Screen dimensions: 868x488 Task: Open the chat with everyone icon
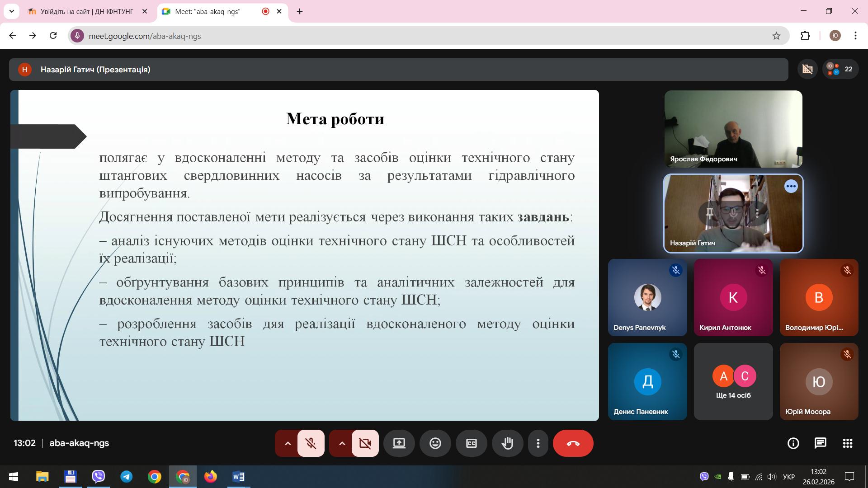pyautogui.click(x=820, y=443)
